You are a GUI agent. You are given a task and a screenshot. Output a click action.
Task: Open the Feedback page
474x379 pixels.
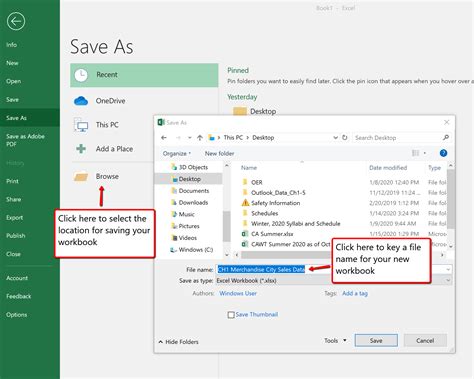(18, 296)
